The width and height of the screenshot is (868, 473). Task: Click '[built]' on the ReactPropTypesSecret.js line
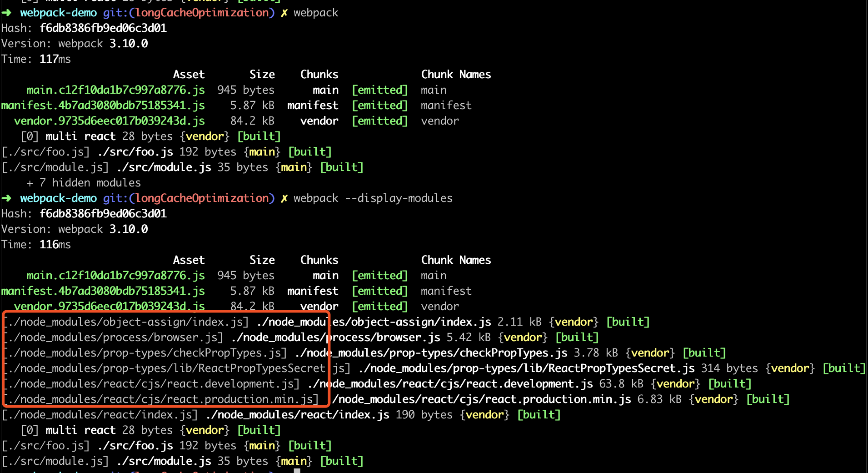coord(844,368)
